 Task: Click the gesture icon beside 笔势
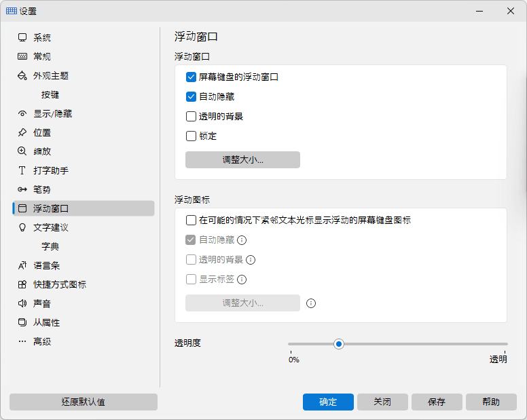[x=22, y=189]
